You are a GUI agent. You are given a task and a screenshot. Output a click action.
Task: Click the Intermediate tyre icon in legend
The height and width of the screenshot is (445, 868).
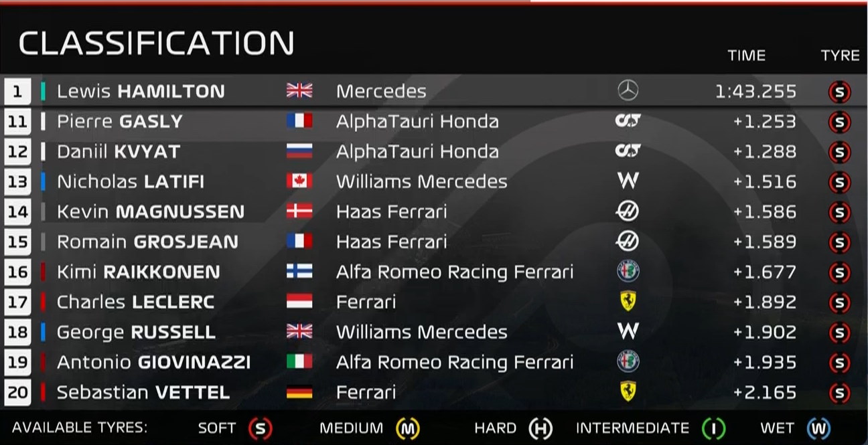pyautogui.click(x=714, y=428)
